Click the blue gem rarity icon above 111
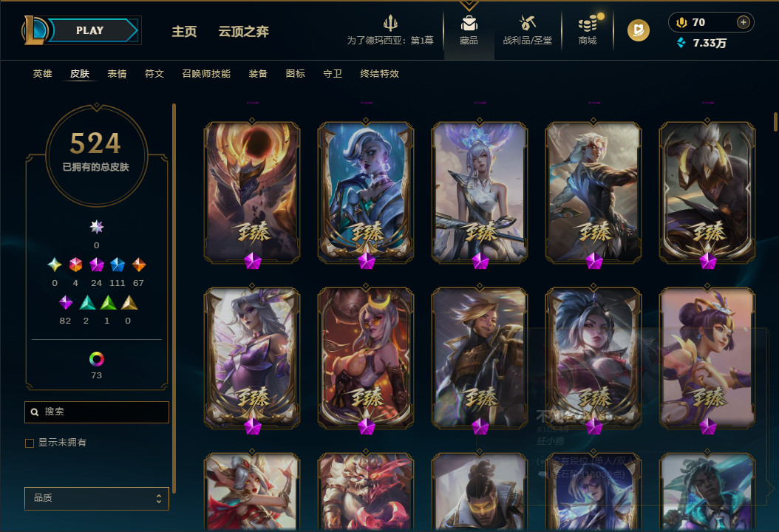 click(118, 265)
